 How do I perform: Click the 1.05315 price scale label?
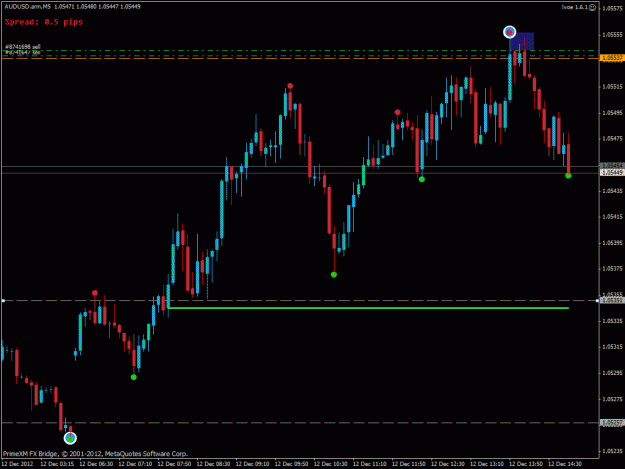tap(612, 347)
